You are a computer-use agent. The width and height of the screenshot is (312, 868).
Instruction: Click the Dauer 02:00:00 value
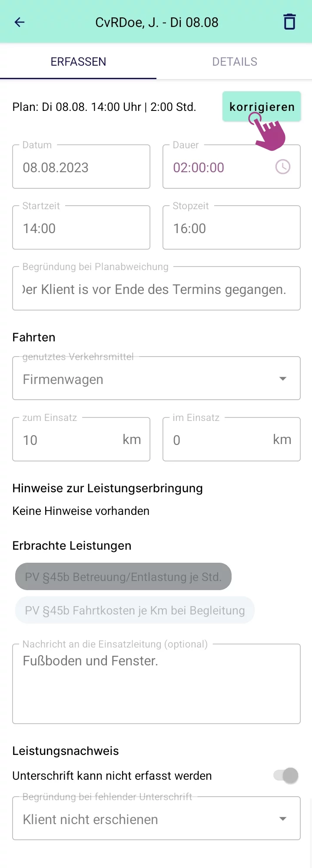(199, 167)
